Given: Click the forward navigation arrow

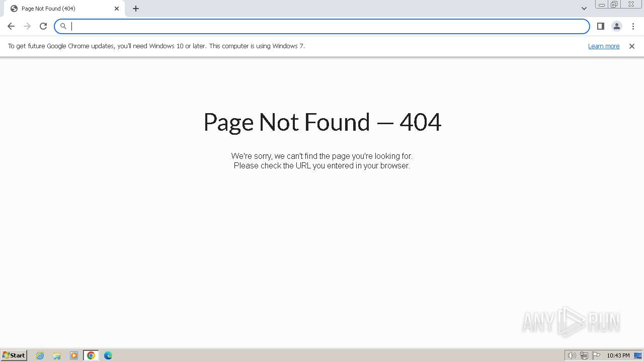Looking at the screenshot, I should click(x=27, y=26).
